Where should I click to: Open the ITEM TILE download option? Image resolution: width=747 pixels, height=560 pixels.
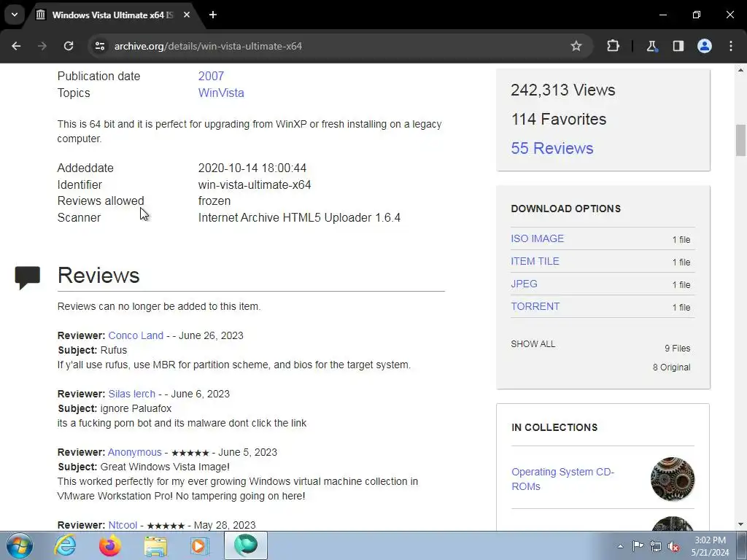[x=535, y=262]
